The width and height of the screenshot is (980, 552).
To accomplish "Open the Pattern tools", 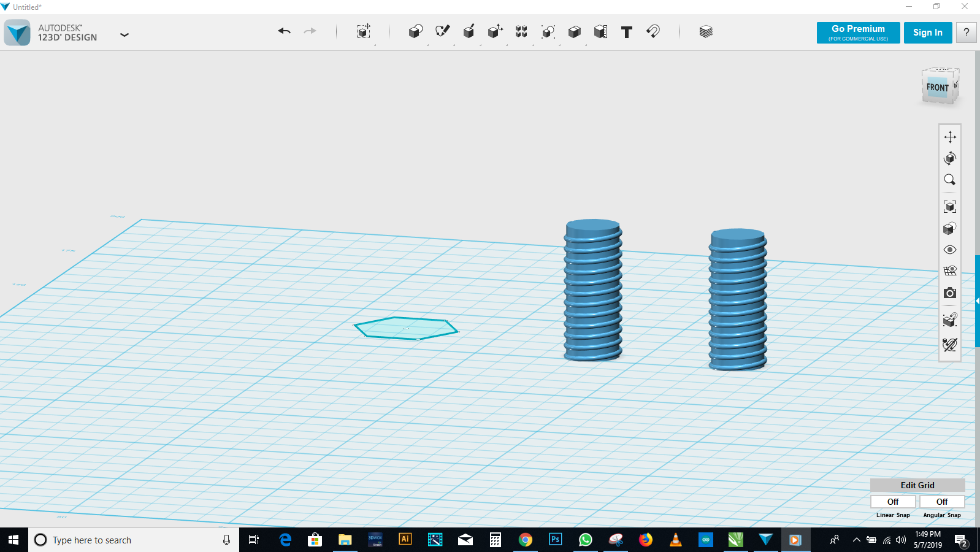I will tap(521, 31).
